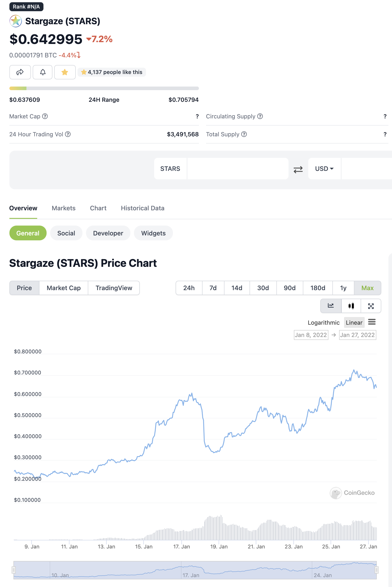
Task: Click the Jan 8, 2022 start date field
Action: point(311,335)
